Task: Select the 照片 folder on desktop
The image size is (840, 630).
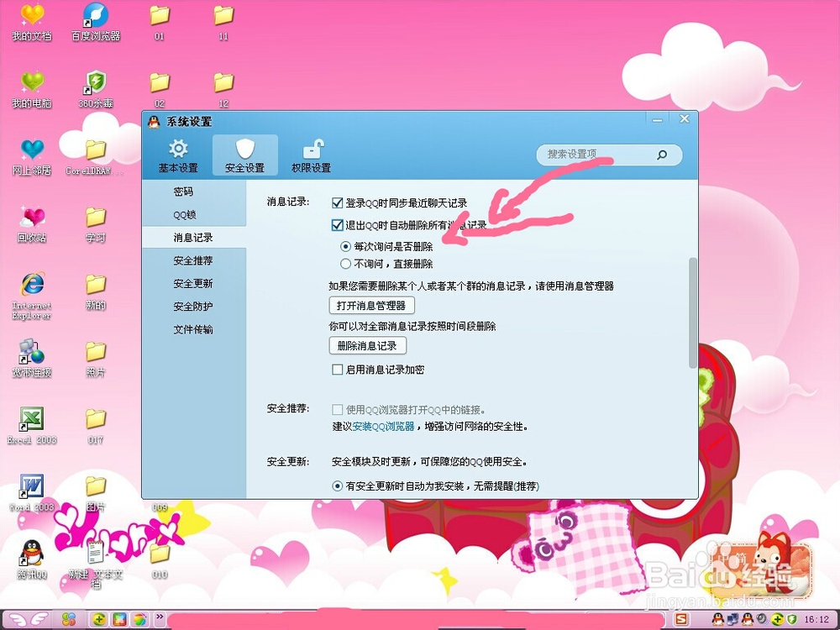Action: coord(96,359)
